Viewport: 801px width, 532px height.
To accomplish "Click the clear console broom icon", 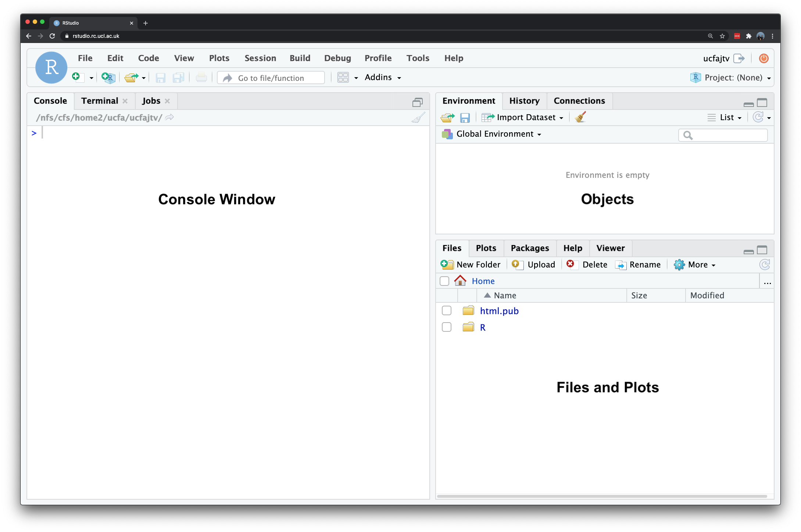I will (418, 117).
